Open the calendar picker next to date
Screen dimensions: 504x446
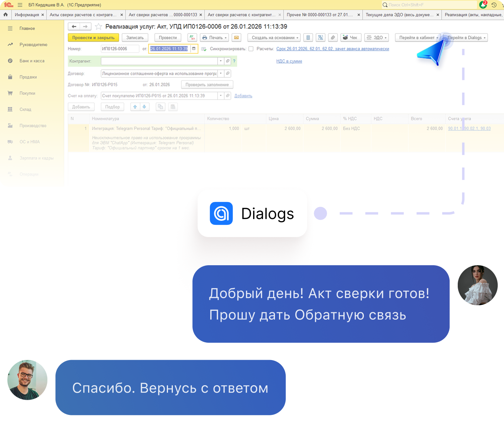[x=194, y=49]
